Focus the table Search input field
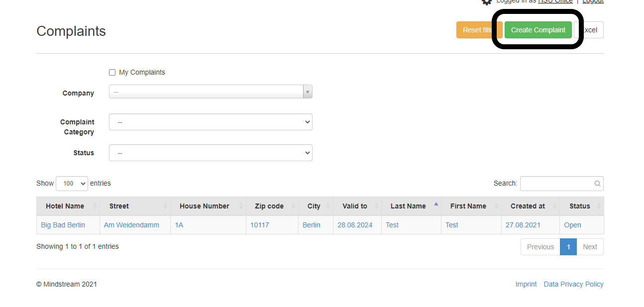Image resolution: width=644 pixels, height=307 pixels. point(556,184)
